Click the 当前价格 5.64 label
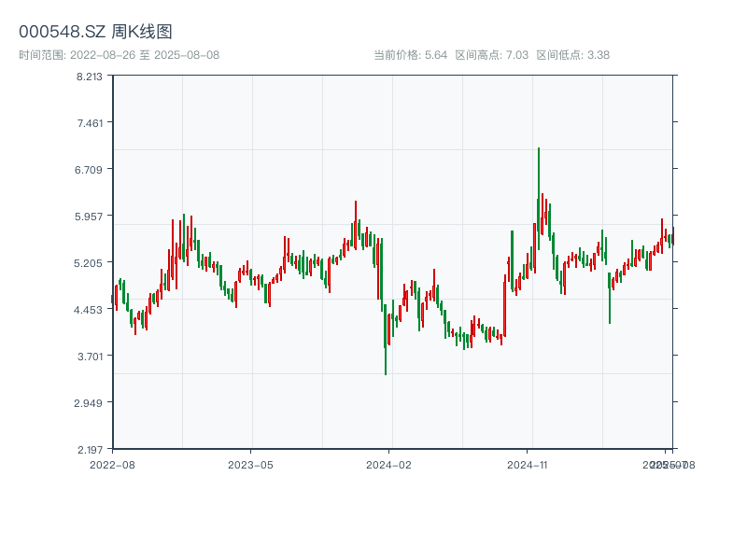 coord(410,55)
